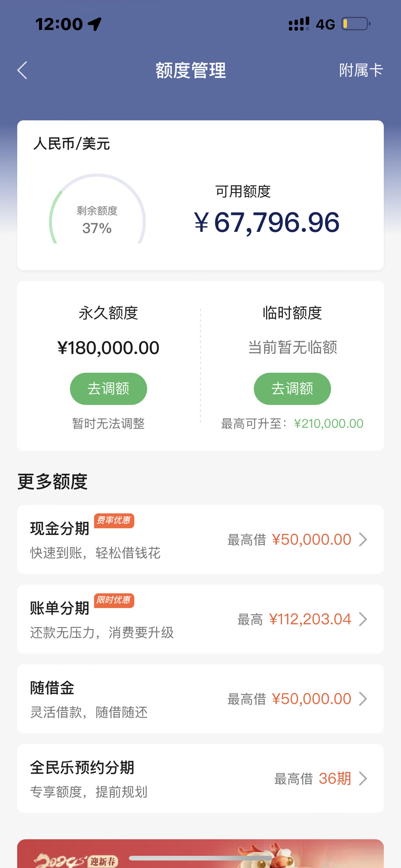
Task: Tap the ¥210,000.00 maximum limit text
Action: pyautogui.click(x=329, y=424)
